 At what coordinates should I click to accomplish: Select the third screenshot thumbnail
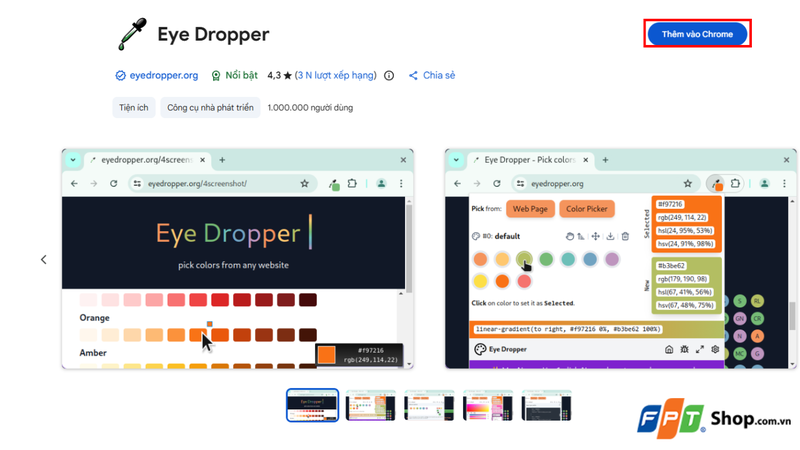click(429, 406)
